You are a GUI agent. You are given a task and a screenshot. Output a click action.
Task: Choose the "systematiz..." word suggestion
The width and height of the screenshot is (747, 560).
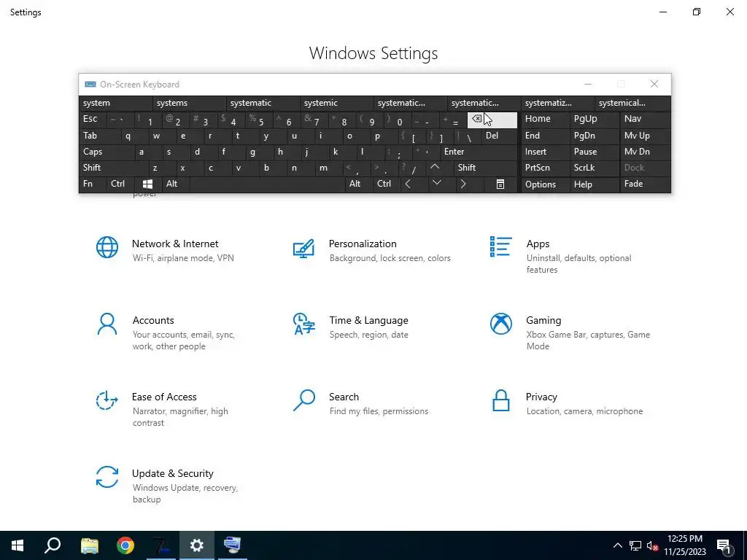pos(558,104)
